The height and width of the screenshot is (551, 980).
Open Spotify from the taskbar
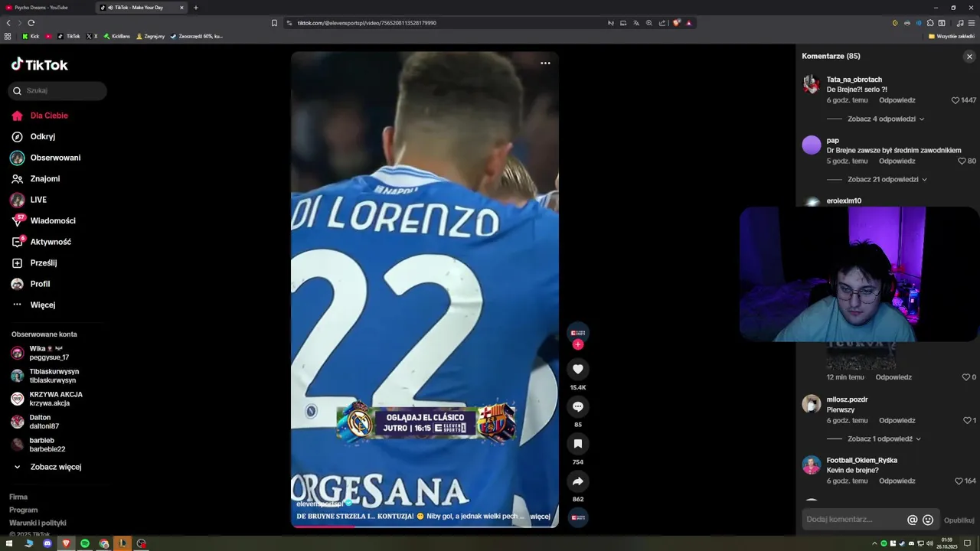(x=85, y=543)
